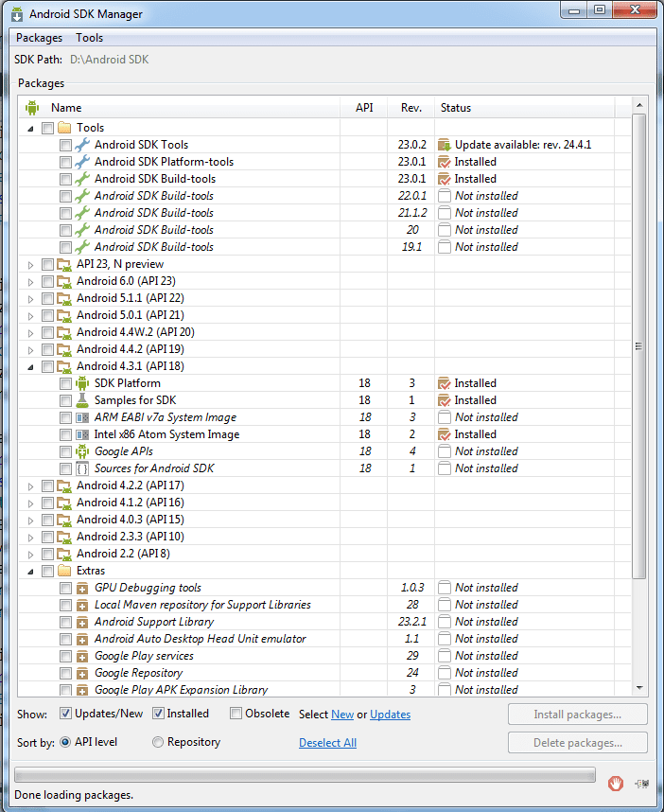Viewport: 664px width, 812px height.
Task: Click the Sources for Android SDK icon
Action: click(82, 468)
